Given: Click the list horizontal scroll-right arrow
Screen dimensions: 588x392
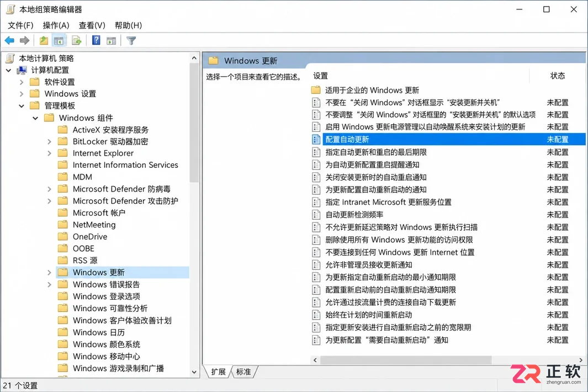Looking at the screenshot, I should coord(581,360).
